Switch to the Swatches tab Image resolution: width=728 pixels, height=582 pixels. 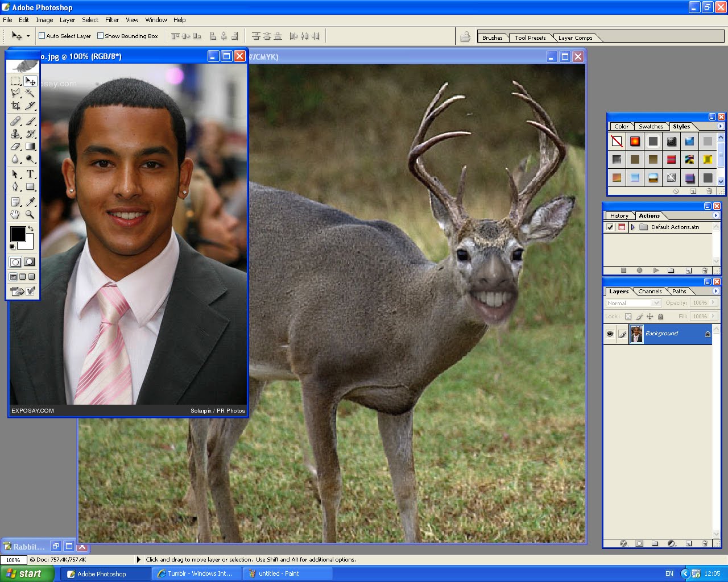(x=651, y=127)
